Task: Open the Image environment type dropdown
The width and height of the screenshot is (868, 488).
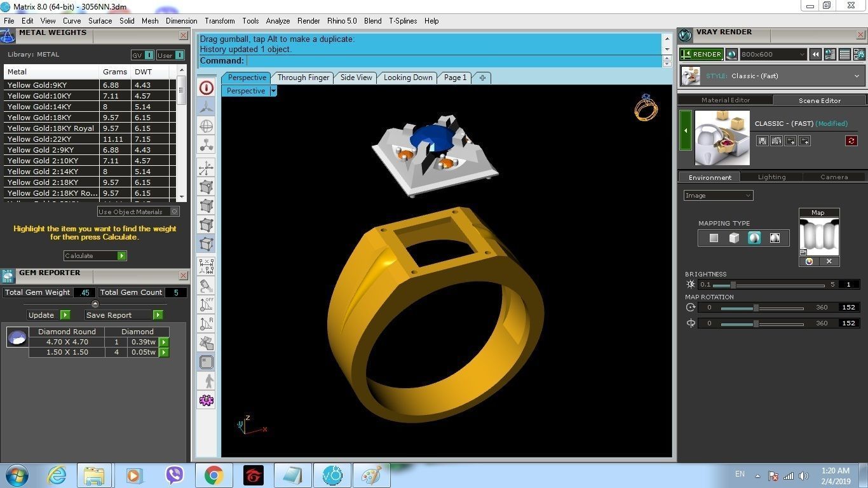Action: 719,196
